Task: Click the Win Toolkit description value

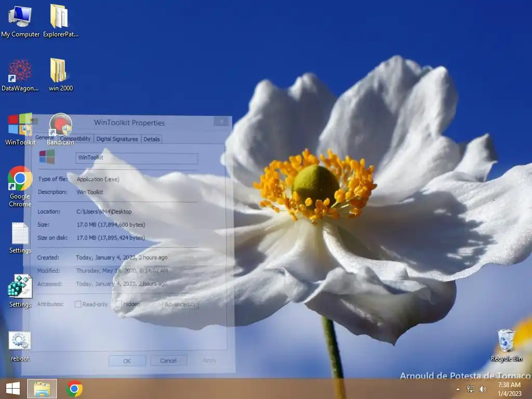Action: 89,192
